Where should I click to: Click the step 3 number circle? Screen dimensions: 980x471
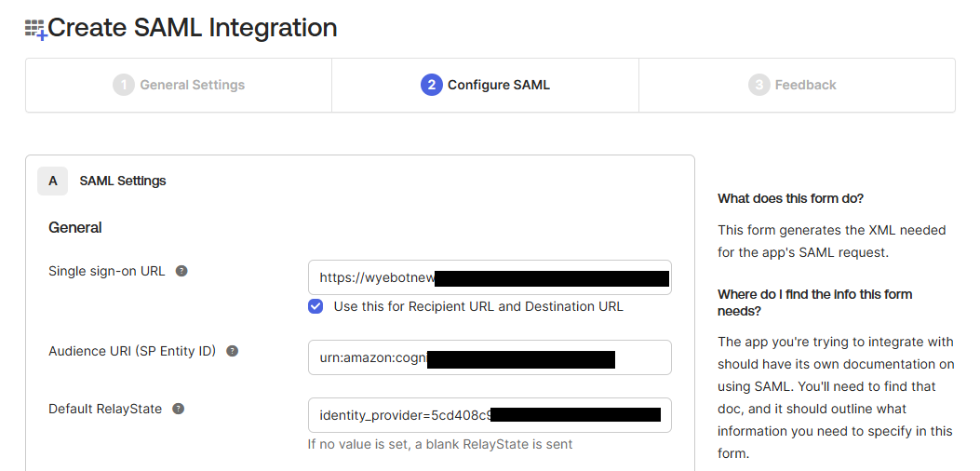click(758, 85)
